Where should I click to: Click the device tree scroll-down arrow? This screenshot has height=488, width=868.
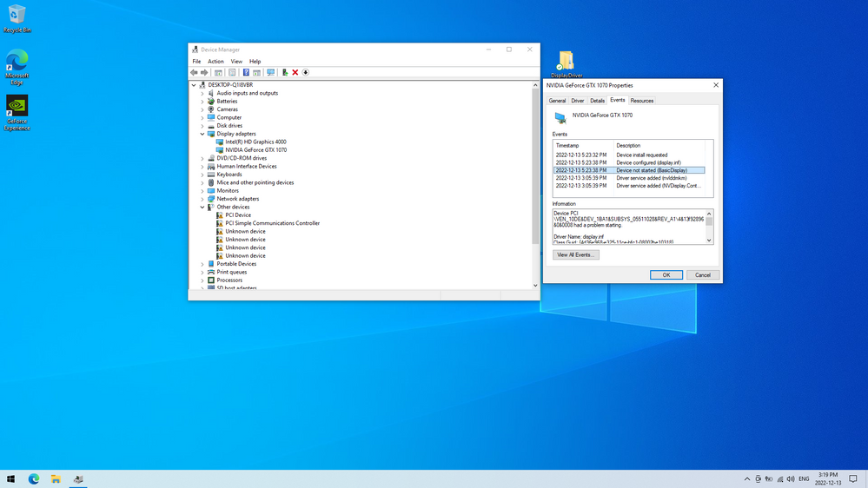(534, 286)
